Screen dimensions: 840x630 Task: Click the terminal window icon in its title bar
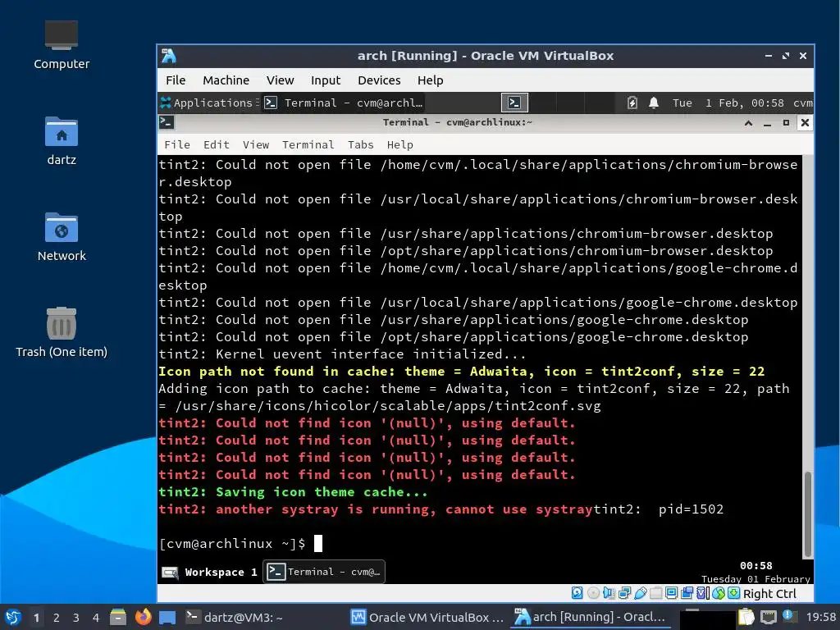[167, 123]
